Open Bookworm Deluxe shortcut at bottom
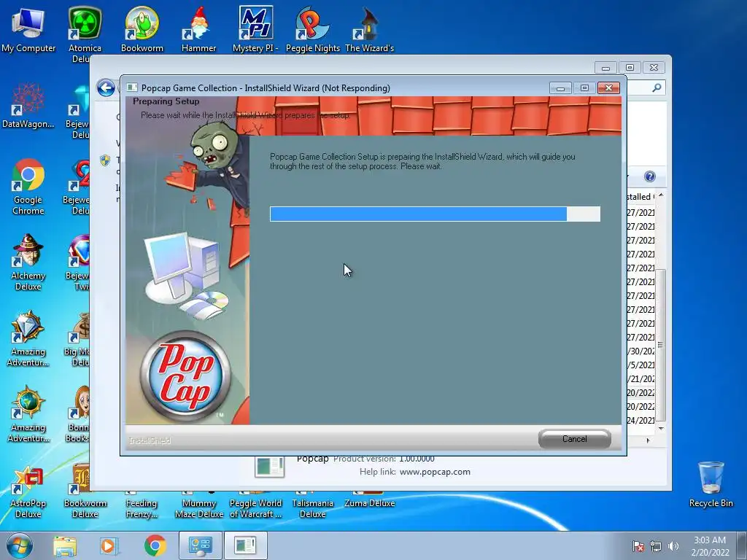The image size is (747, 560). [x=85, y=492]
